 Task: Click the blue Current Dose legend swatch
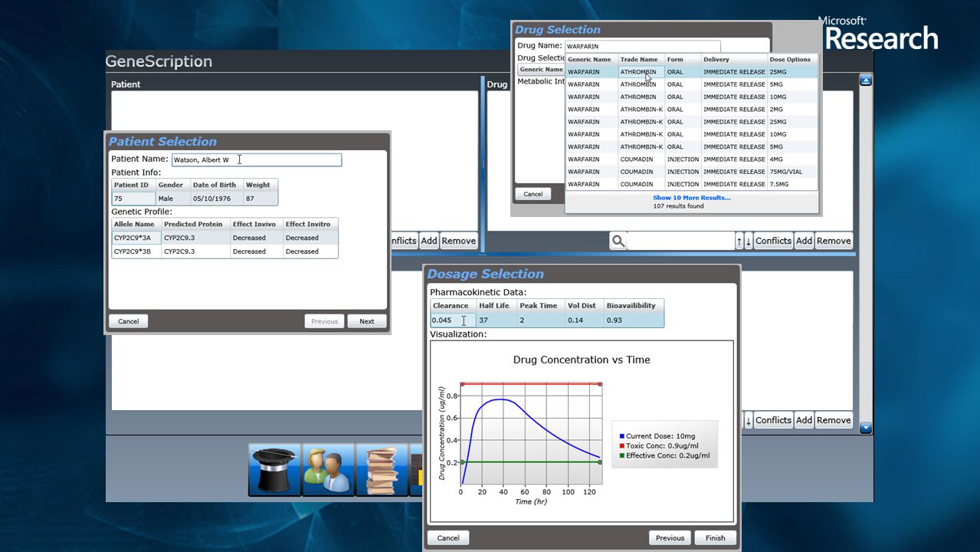coord(621,436)
